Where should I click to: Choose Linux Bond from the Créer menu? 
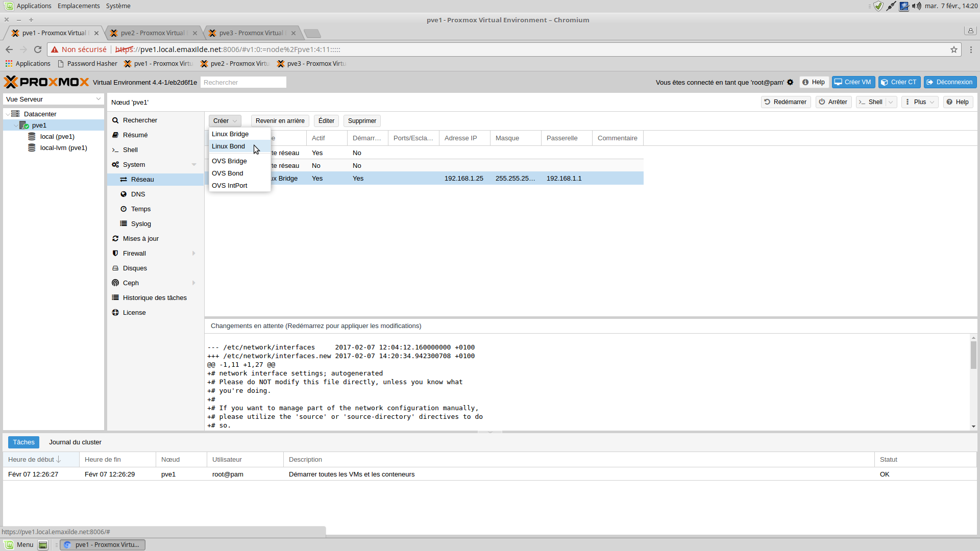(239, 146)
